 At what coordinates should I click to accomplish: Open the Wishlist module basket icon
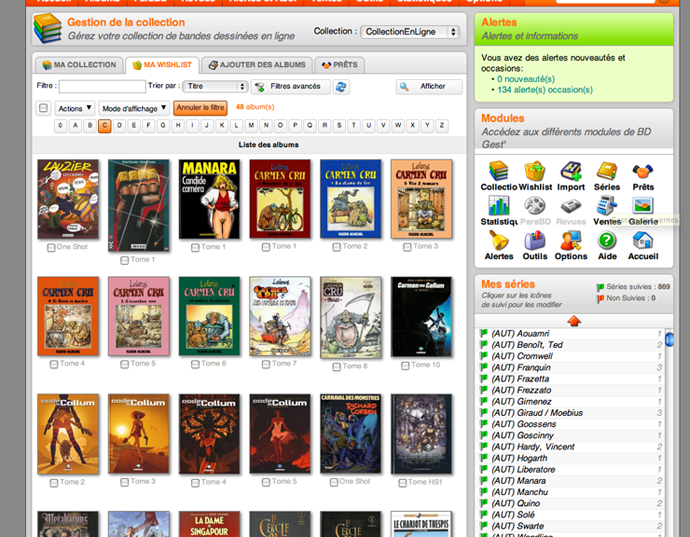coord(535,171)
